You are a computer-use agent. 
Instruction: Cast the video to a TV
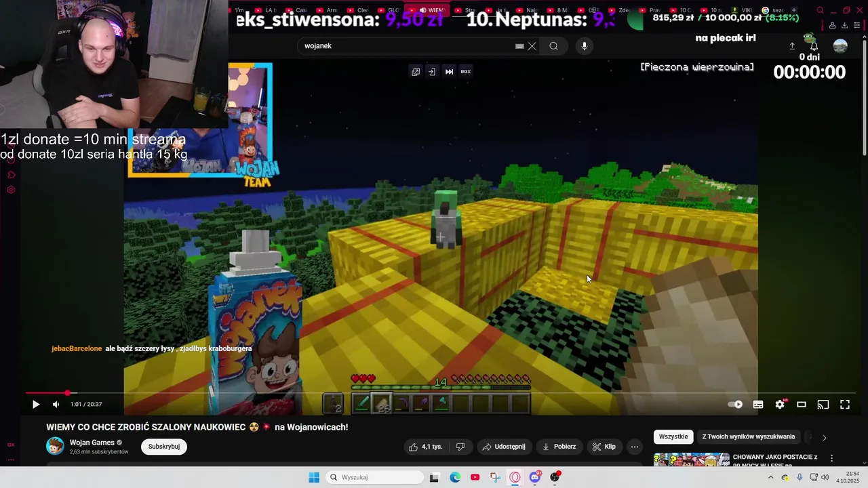point(823,405)
